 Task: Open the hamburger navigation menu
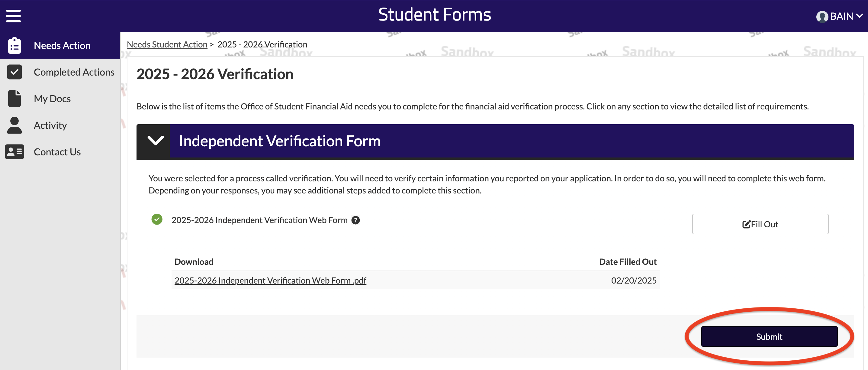click(14, 15)
